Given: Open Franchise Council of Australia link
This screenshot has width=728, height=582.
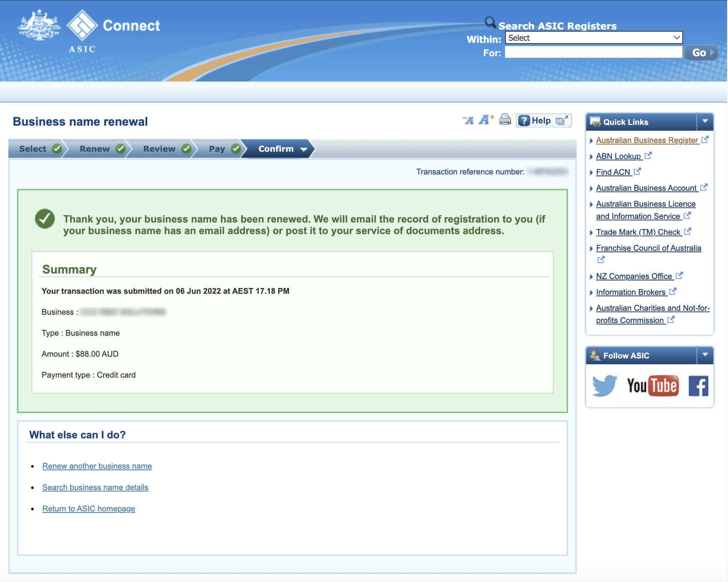Looking at the screenshot, I should pyautogui.click(x=648, y=248).
